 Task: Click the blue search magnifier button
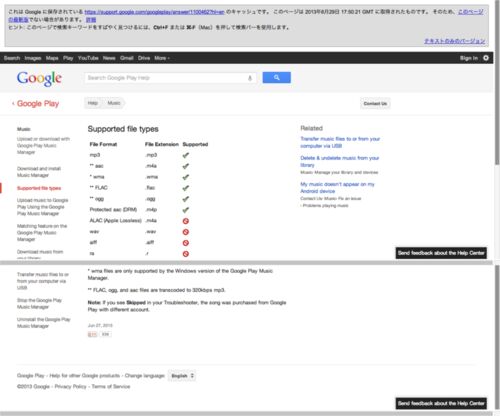pos(276,77)
